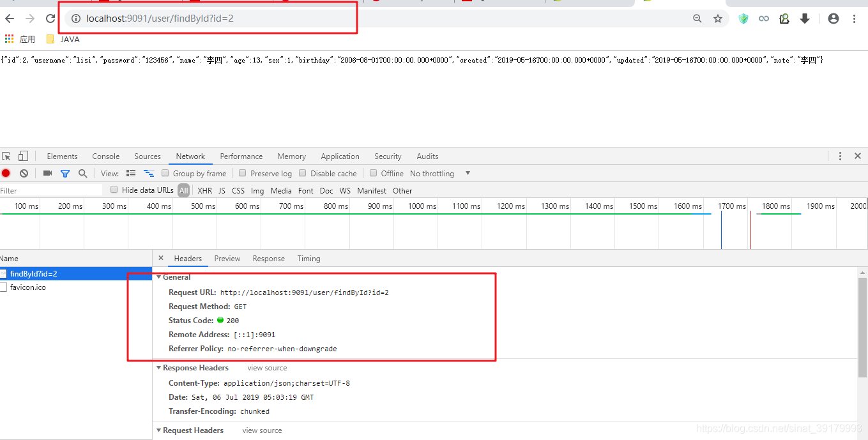
Task: Toggle the device toolbar in DevTools
Action: click(23, 156)
